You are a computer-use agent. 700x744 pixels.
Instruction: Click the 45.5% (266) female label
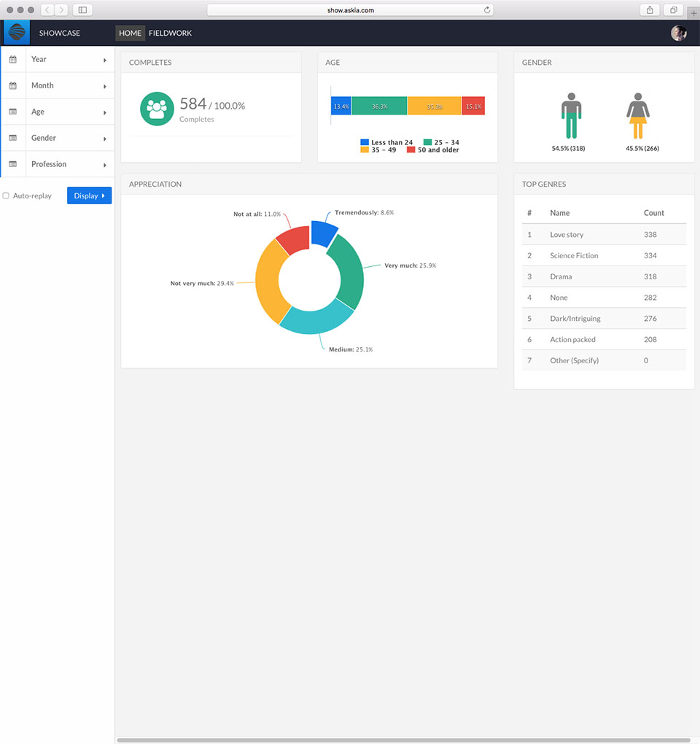coord(642,149)
